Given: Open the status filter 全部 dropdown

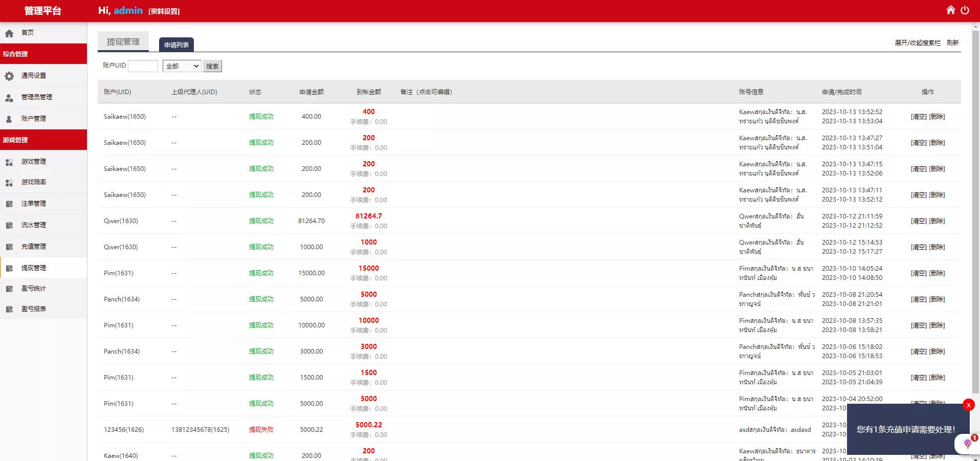Looking at the screenshot, I should 181,66.
